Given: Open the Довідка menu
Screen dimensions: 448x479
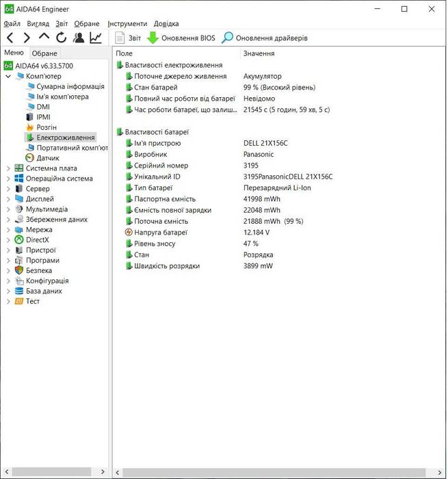Looking at the screenshot, I should (x=166, y=23).
